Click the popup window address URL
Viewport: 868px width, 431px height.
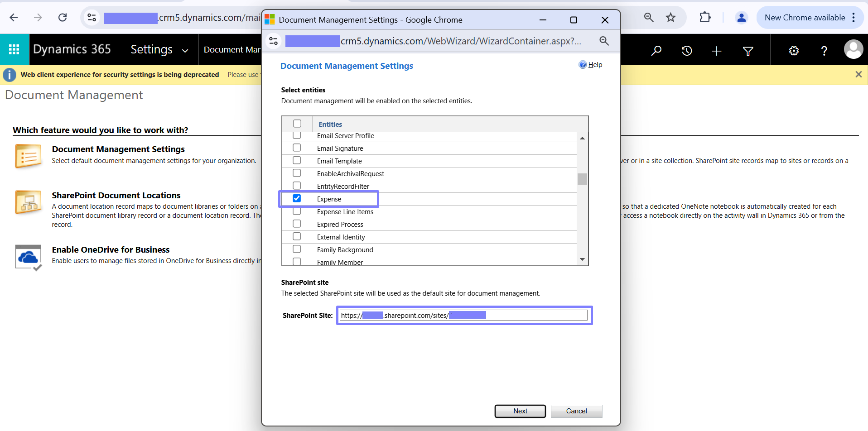click(433, 41)
